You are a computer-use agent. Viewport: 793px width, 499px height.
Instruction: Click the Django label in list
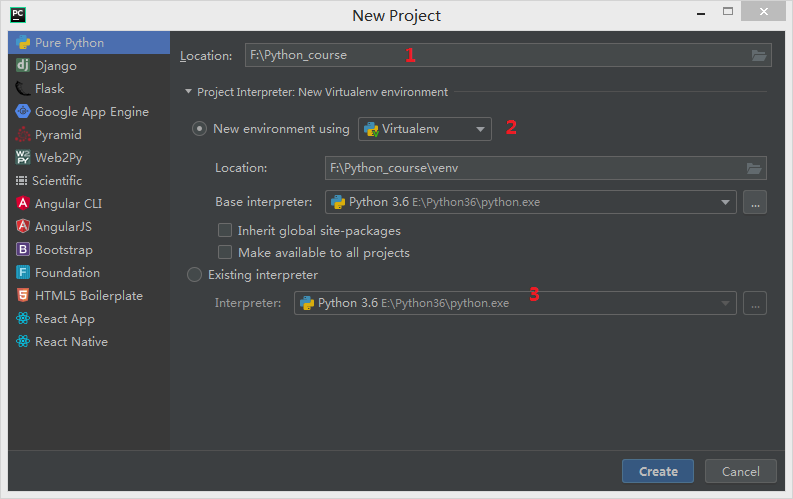[x=56, y=66]
